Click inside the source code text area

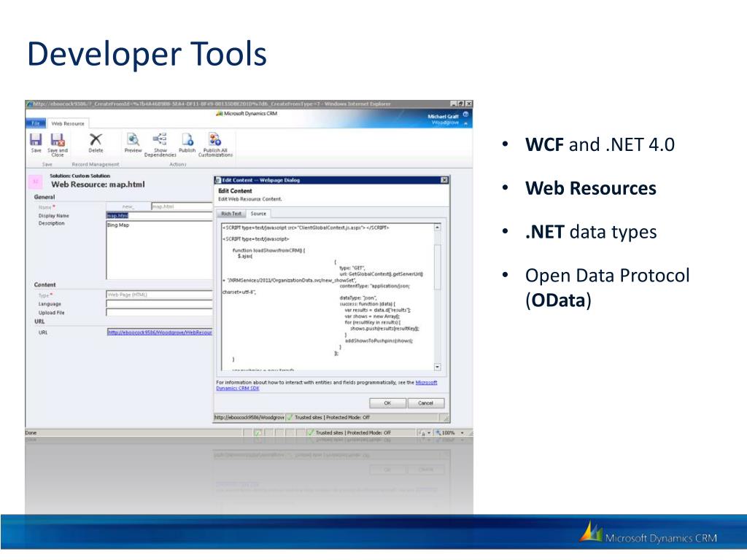pyautogui.click(x=328, y=297)
